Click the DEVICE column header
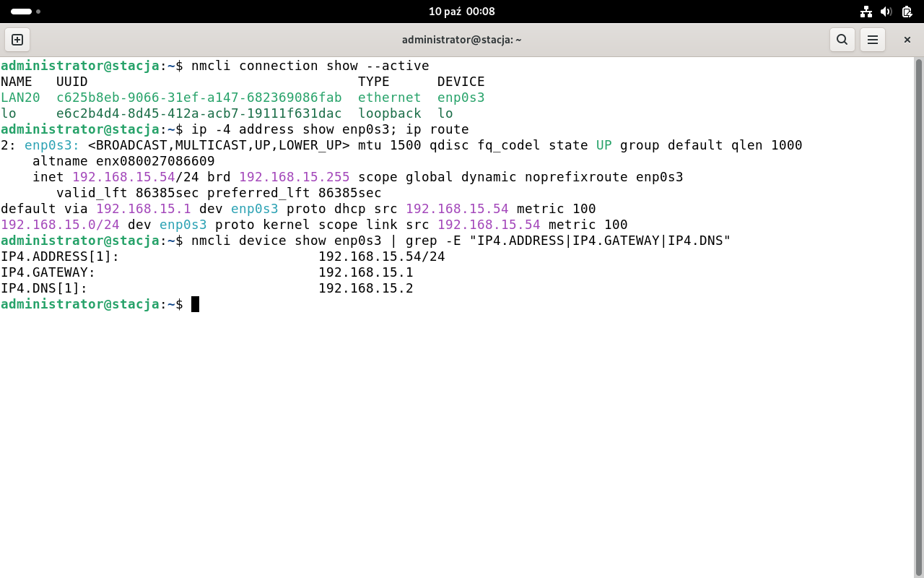The image size is (924, 578). pyautogui.click(x=461, y=82)
